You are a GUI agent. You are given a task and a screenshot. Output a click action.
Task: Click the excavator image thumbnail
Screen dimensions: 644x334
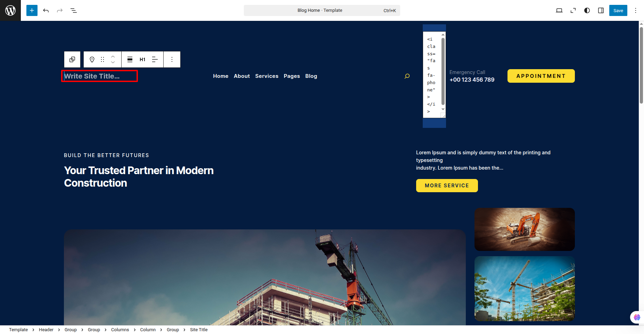(x=525, y=229)
